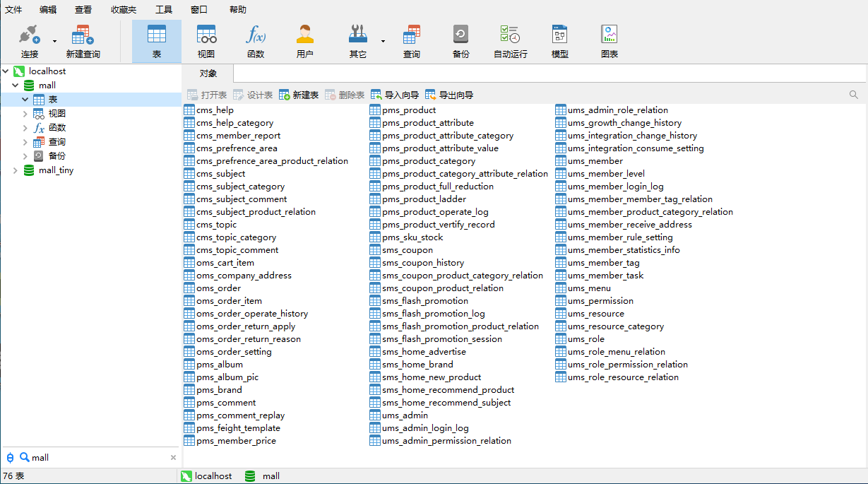Expand the 查询 node in tree
Image resolution: width=868 pixels, height=484 pixels.
pos(25,142)
